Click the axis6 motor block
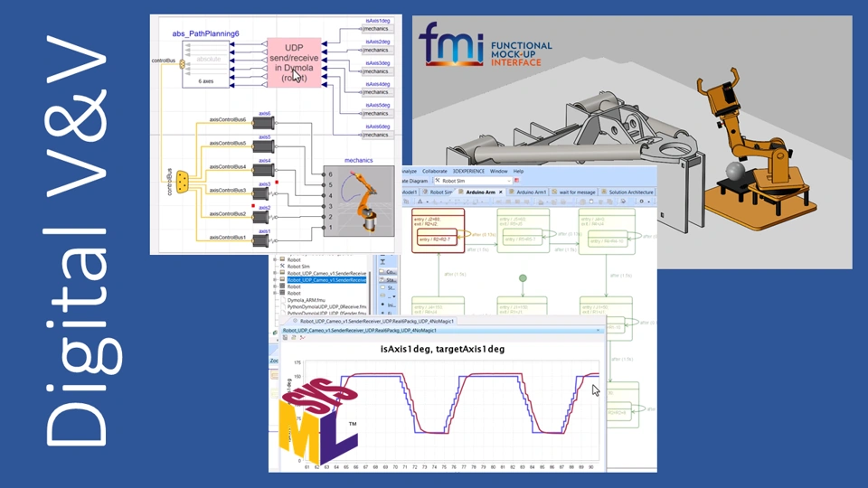This screenshot has height=488, width=868. click(263, 123)
